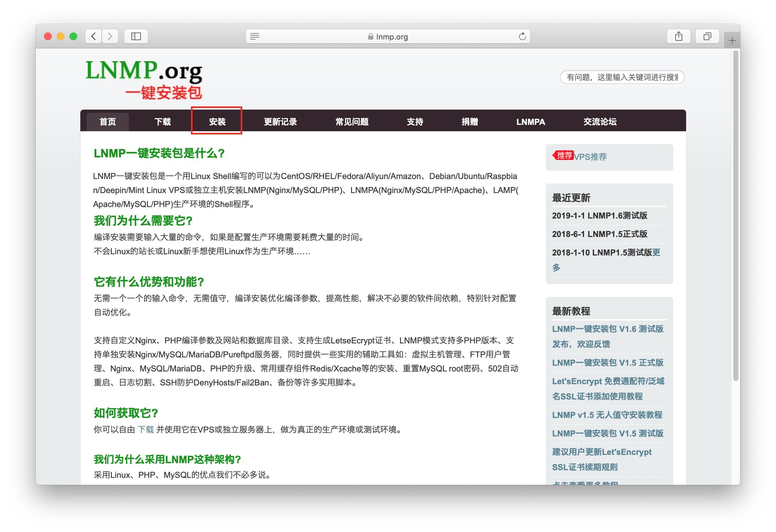Screen dimensions: 776x532
Task: Click heading 我们为什么需要它?
Action: (x=143, y=220)
